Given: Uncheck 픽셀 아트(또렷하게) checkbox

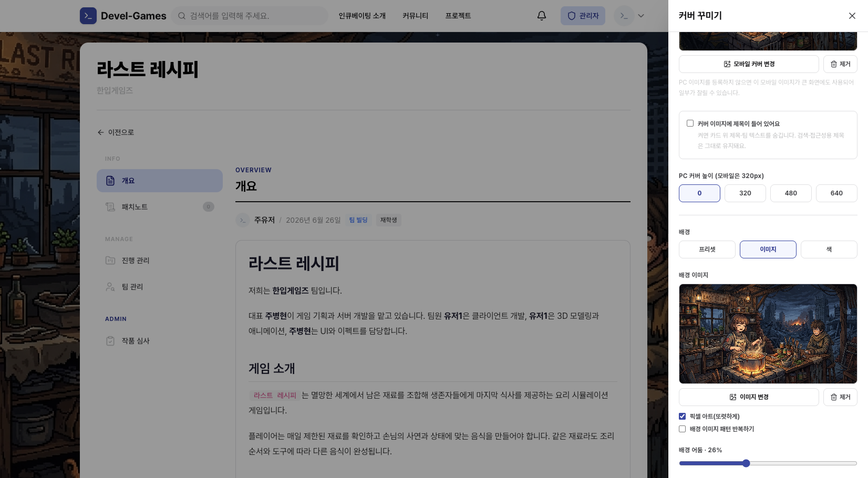Looking at the screenshot, I should (682, 417).
